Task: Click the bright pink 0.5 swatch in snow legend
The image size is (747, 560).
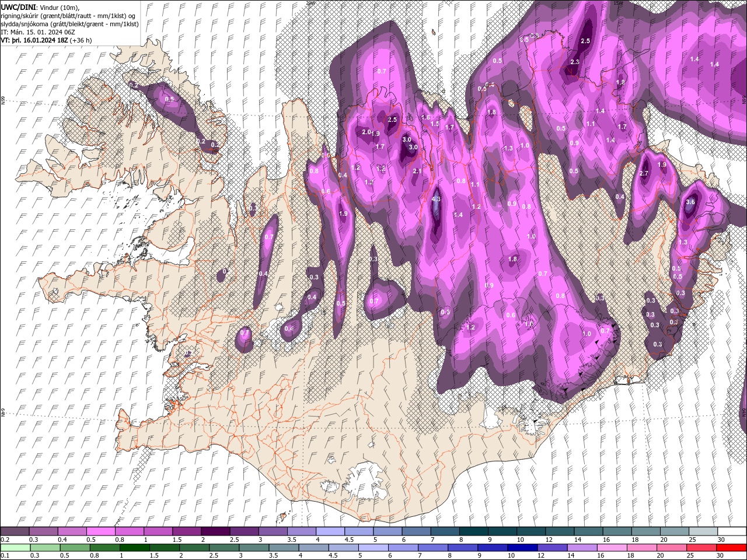Action: click(x=100, y=531)
